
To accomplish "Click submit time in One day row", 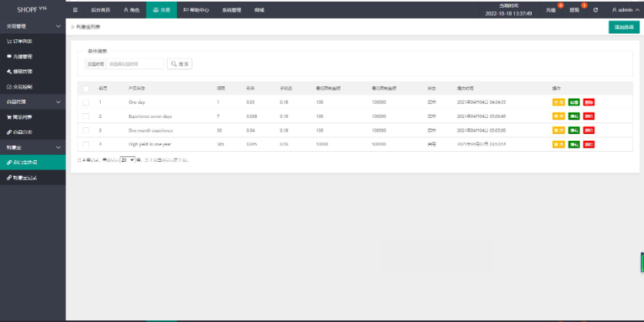I will pos(482,102).
